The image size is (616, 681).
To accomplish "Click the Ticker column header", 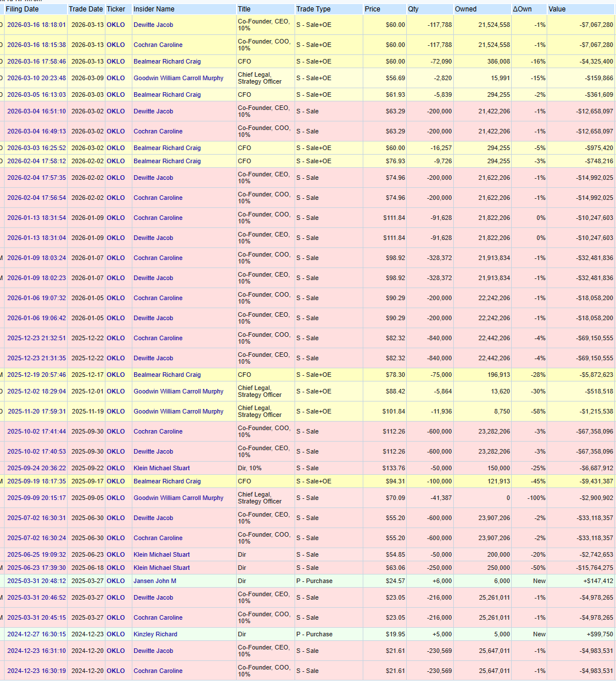I will (x=116, y=9).
